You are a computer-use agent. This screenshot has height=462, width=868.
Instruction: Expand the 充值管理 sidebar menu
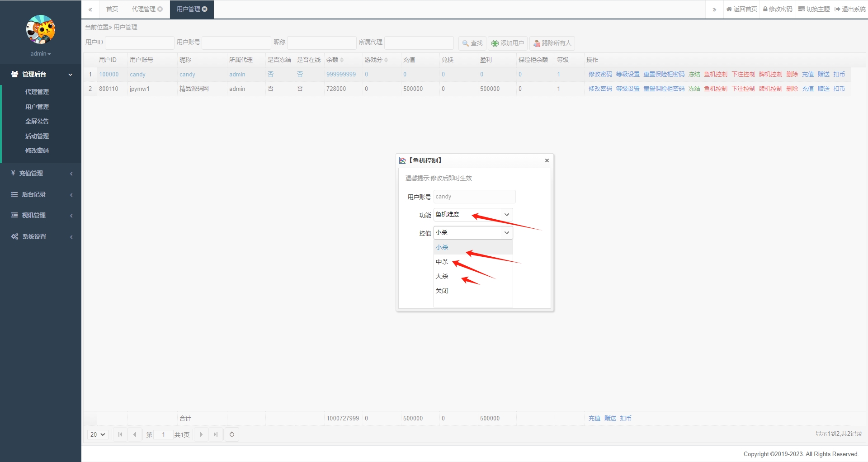[41, 173]
